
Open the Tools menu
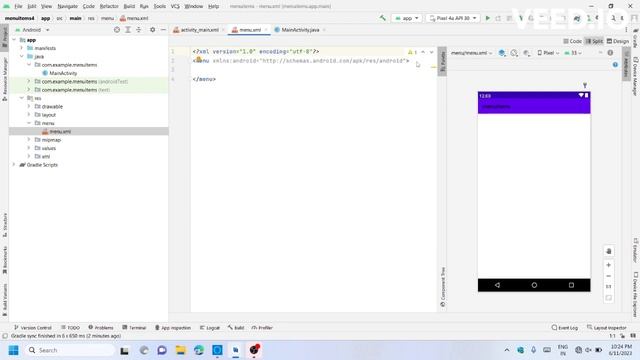[x=160, y=6]
